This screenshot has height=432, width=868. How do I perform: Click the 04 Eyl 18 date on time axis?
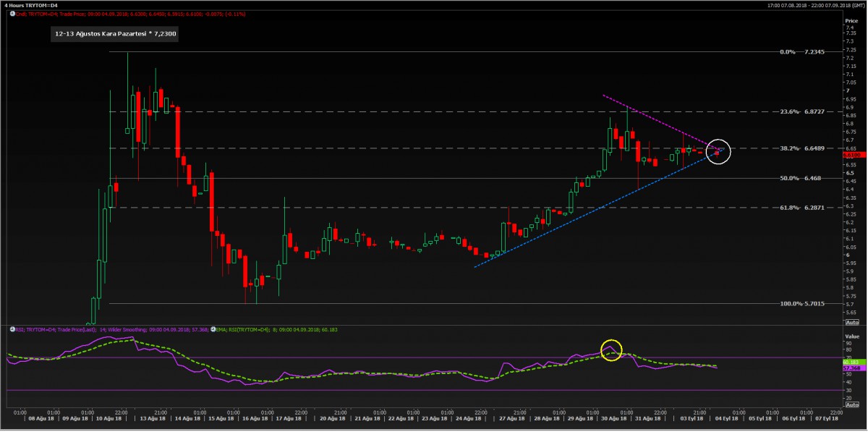726,418
